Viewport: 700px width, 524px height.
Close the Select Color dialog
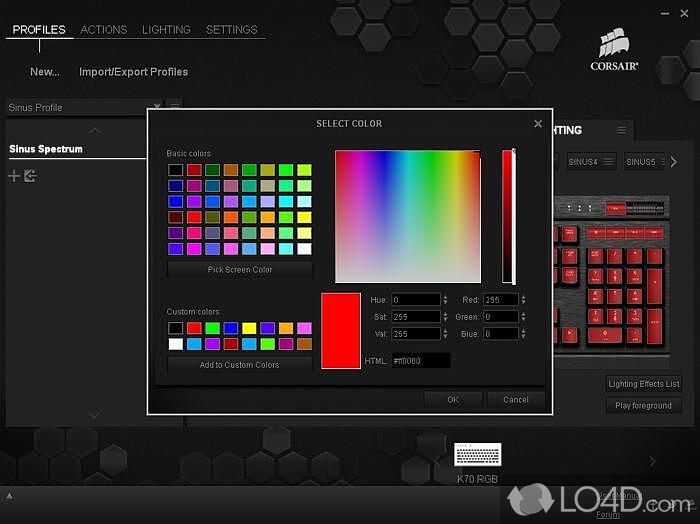click(x=538, y=124)
